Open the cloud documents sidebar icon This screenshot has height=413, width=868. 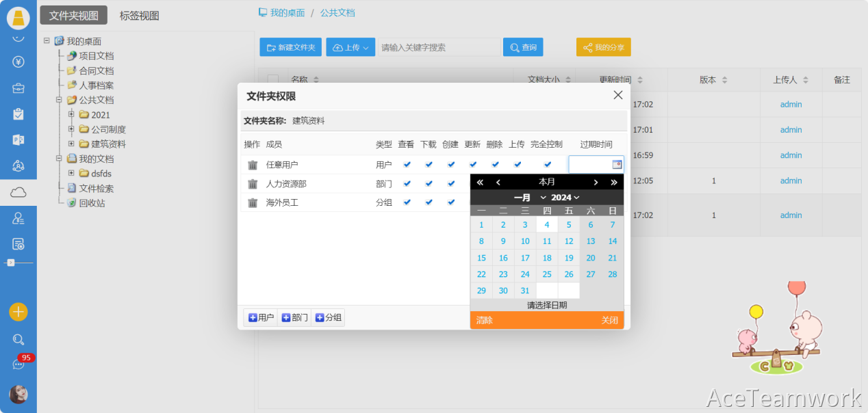click(18, 192)
